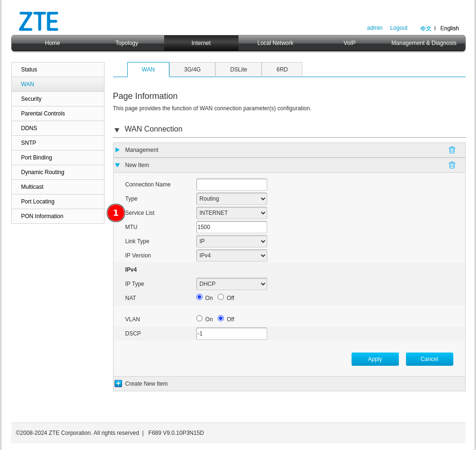The width and height of the screenshot is (476, 450).
Task: Click the New Item trash icon
Action: [x=452, y=165]
